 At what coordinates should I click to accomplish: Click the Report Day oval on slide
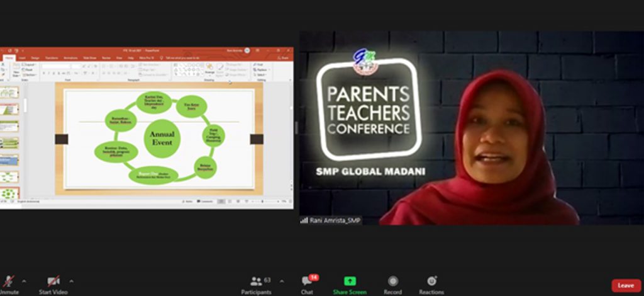(x=153, y=174)
